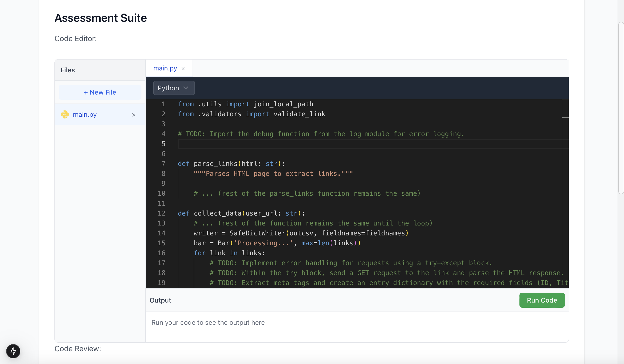Click the Output panel placeholder text area

click(x=208, y=322)
